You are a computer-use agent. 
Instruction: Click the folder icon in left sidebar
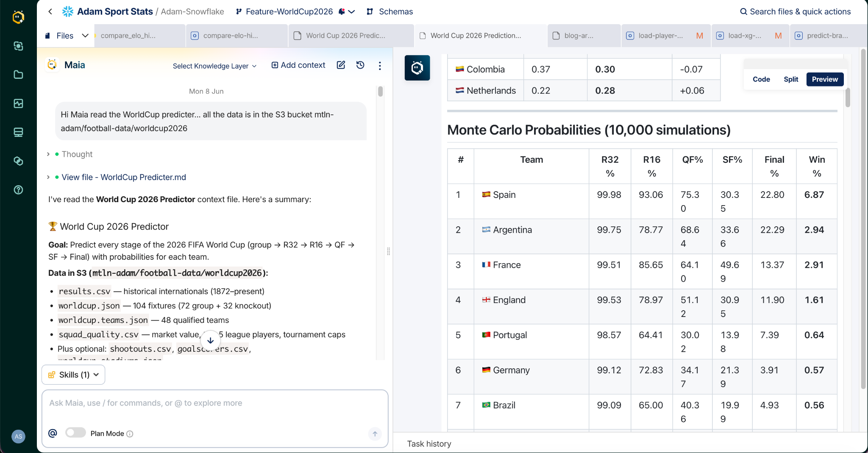18,75
